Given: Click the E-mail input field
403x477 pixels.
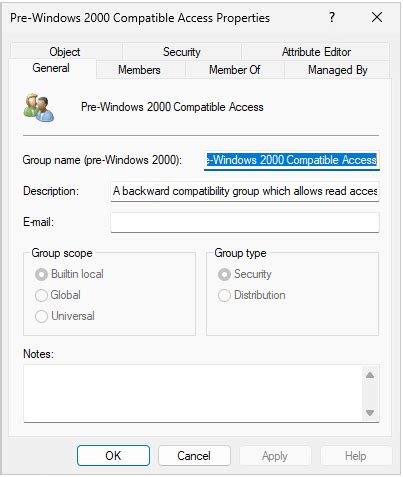Looking at the screenshot, I should pos(245,222).
